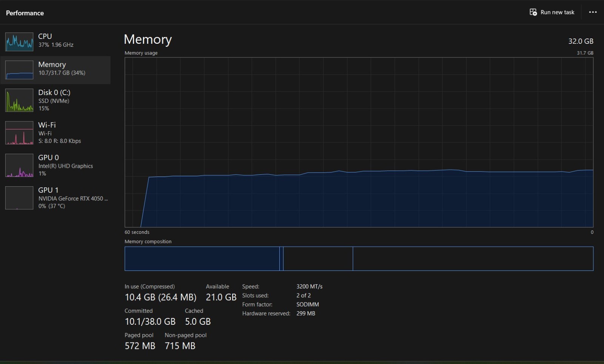Click the Slots used value 2 of 2
The width and height of the screenshot is (604, 364).
coord(304,295)
